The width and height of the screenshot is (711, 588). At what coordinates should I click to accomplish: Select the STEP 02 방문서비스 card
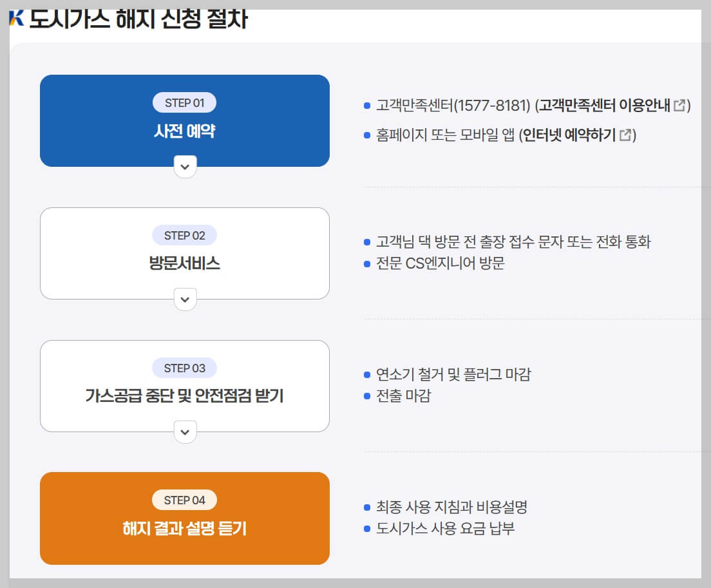pyautogui.click(x=185, y=253)
